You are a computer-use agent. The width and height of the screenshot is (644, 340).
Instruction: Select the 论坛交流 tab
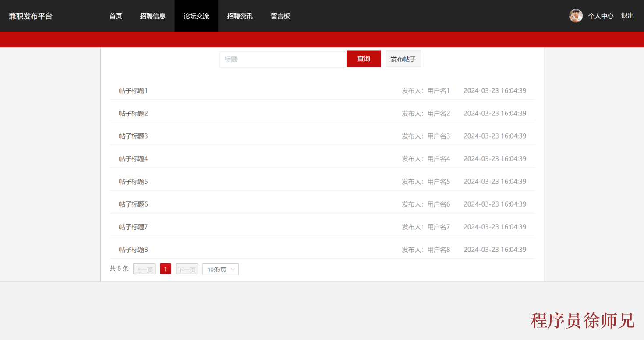click(x=196, y=16)
